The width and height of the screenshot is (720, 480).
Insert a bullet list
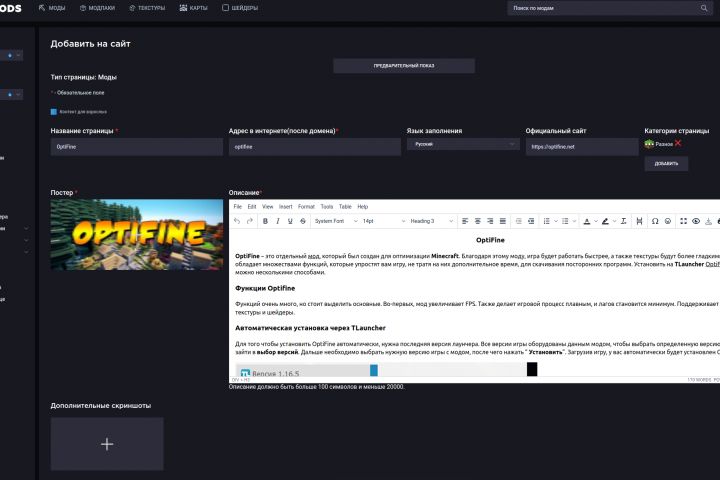[565, 221]
